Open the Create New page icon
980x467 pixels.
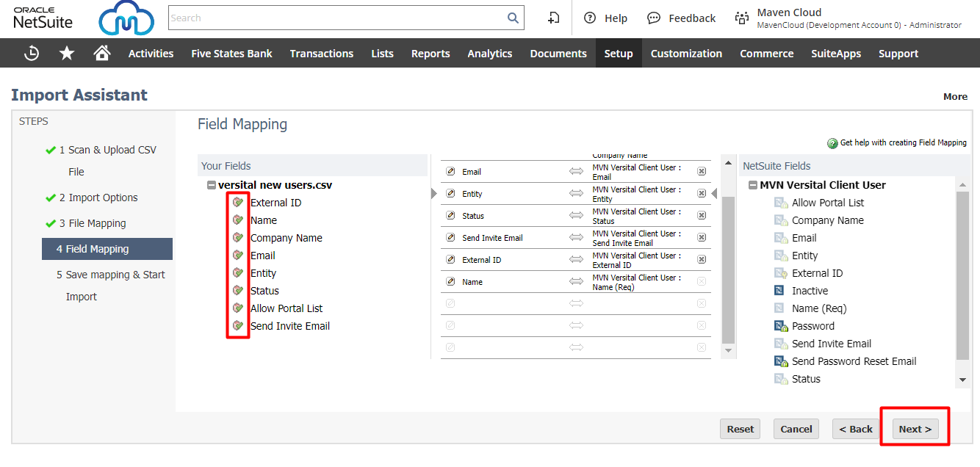(554, 18)
